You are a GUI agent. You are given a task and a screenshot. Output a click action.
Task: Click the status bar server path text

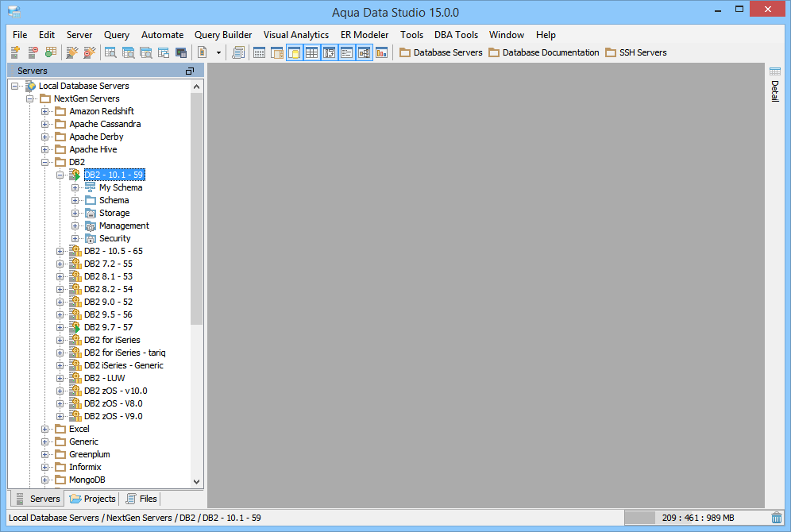pos(135,518)
